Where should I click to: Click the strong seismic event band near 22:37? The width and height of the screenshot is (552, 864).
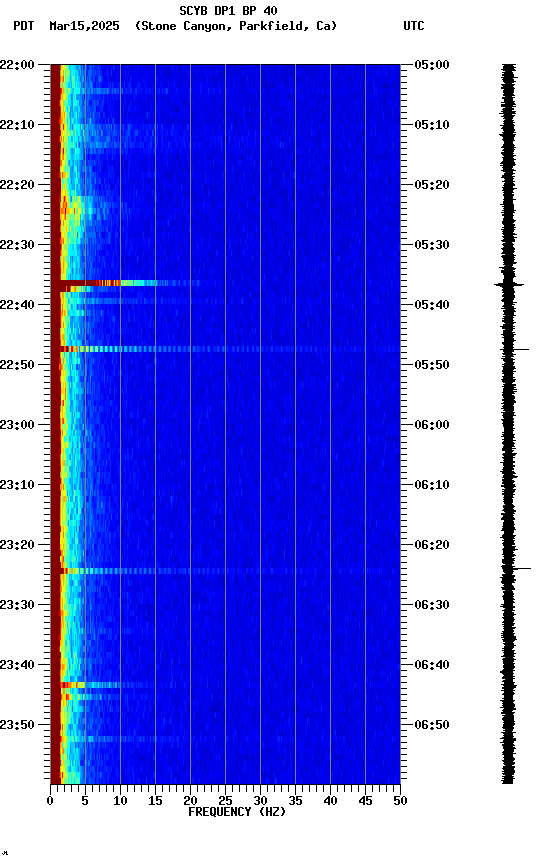pyautogui.click(x=126, y=284)
